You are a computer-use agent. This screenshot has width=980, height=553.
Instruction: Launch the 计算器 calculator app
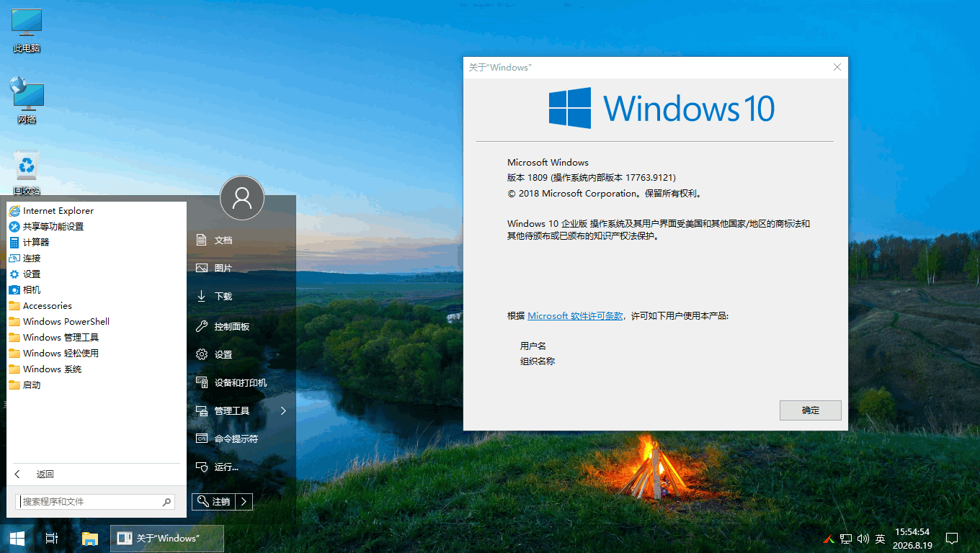[97, 243]
